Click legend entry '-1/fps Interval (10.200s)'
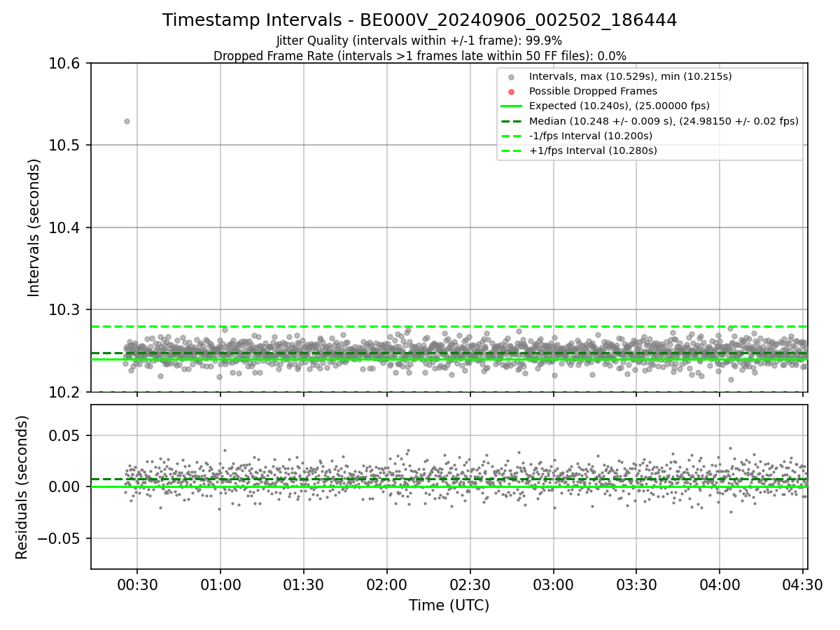Viewport: 840px width, 630px height. point(591,136)
